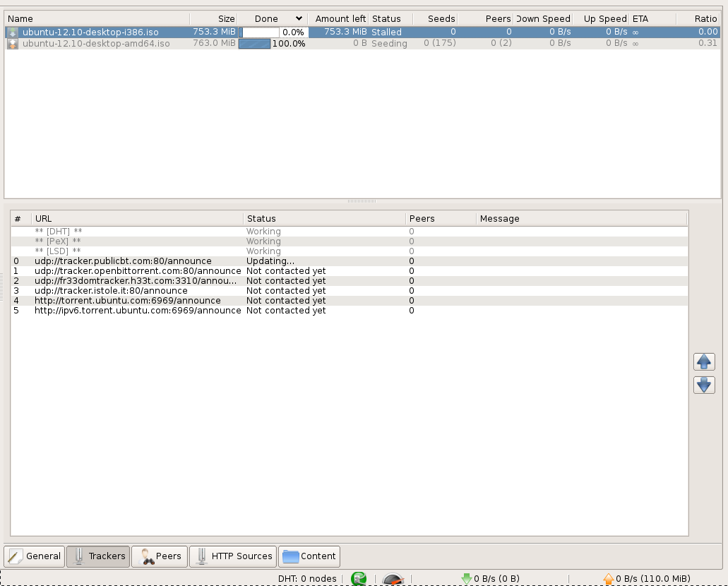Image resolution: width=728 pixels, height=586 pixels.
Task: Select the ** [LSD] ** tracker row
Action: click(x=349, y=251)
